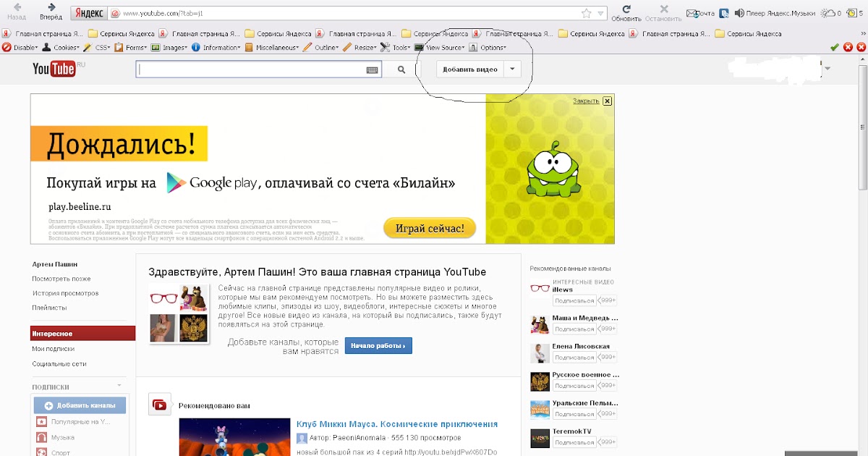Open Плейлисты in sidebar
The image size is (868, 456).
click(x=49, y=308)
